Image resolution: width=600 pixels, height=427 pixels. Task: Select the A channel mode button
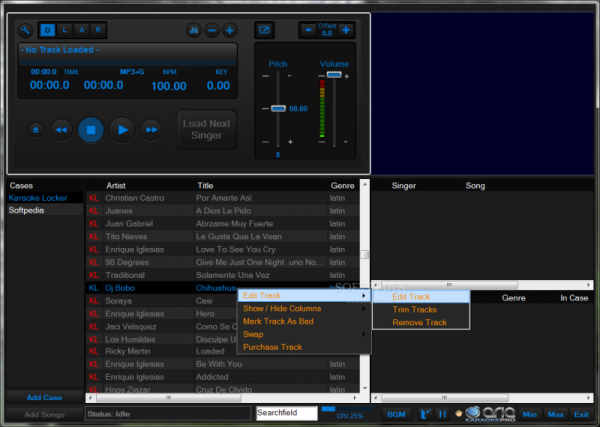(82, 30)
